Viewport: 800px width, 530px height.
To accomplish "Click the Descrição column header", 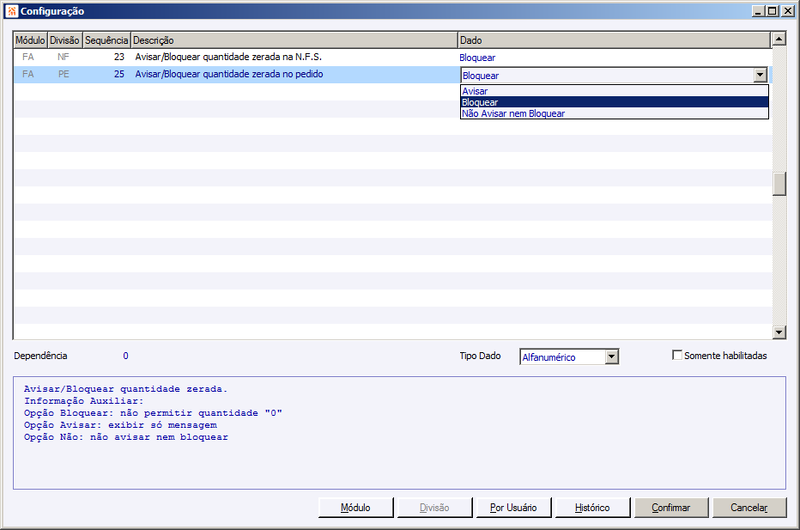I will [x=294, y=40].
